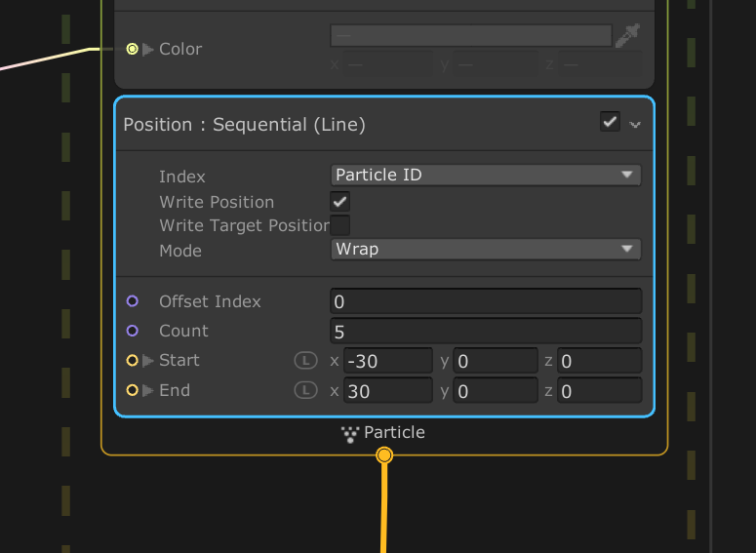Click the color eyedropper picker icon
The height and width of the screenshot is (553, 756).
pos(627,37)
